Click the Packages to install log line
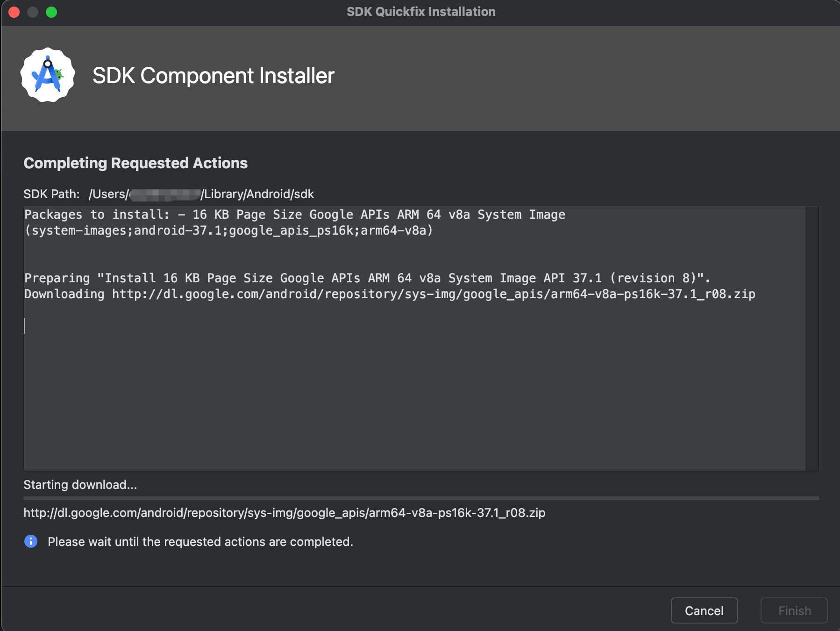 tap(295, 222)
